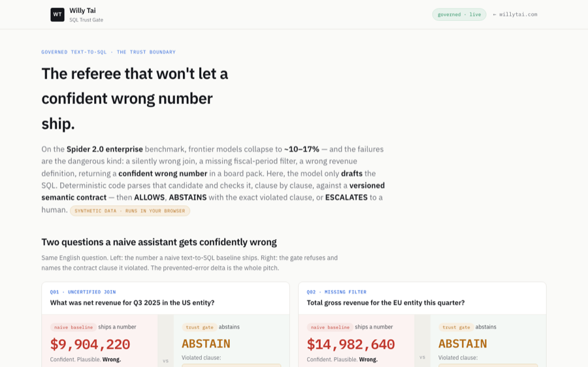The height and width of the screenshot is (367, 588).
Task: Click the Governed Text-to-SQL eyebrow label
Action: click(x=108, y=52)
